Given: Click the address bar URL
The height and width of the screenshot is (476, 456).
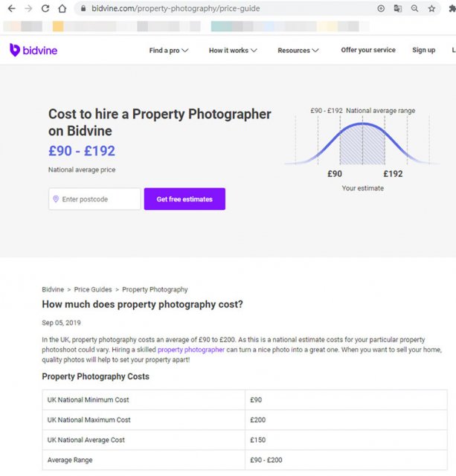Looking at the screenshot, I should pyautogui.click(x=176, y=8).
